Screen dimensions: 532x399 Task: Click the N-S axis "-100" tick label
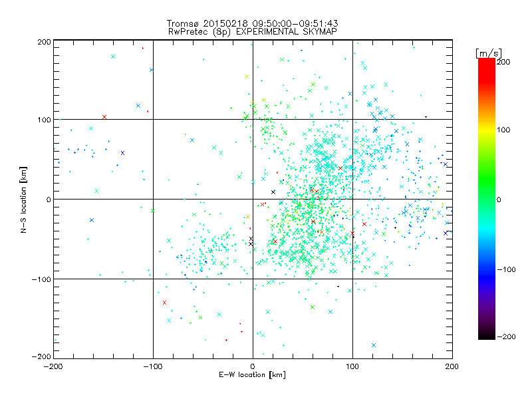click(x=41, y=279)
